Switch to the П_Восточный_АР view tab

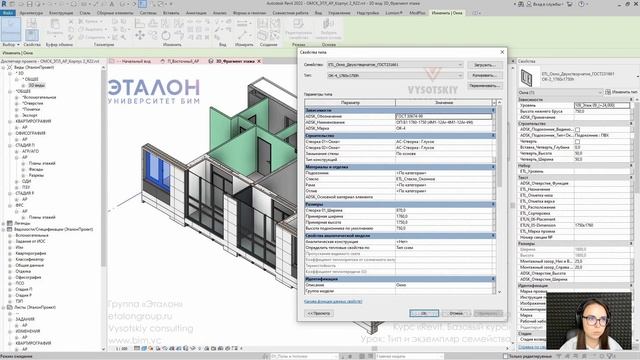click(180, 61)
